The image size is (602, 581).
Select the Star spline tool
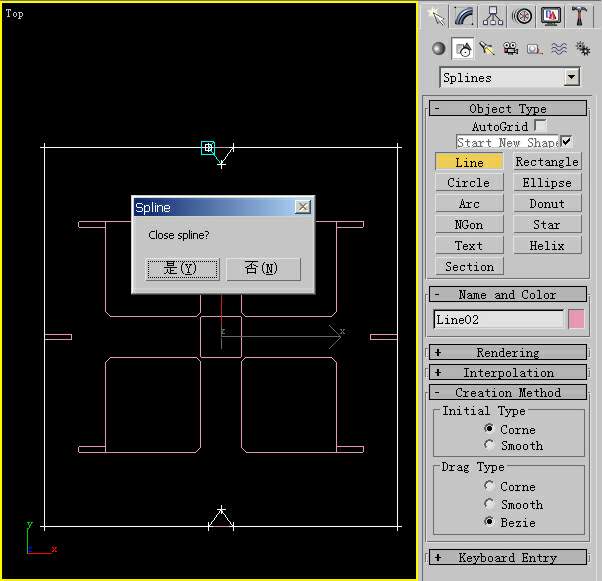(x=547, y=224)
